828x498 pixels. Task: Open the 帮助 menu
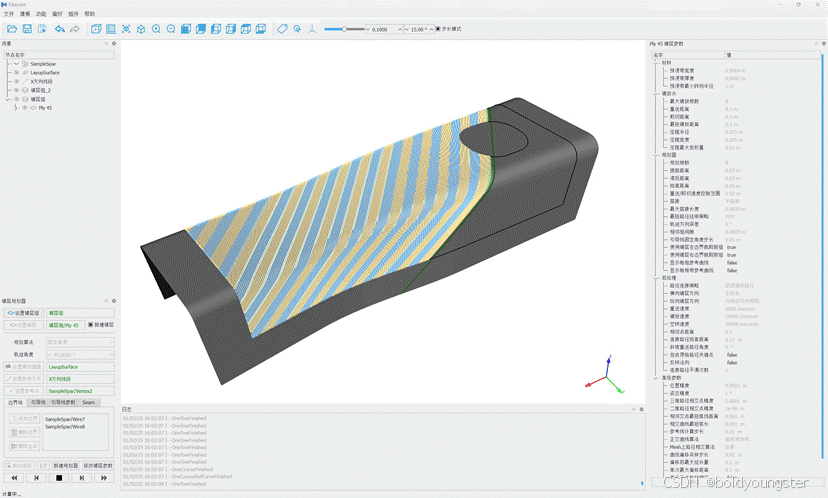tap(90, 14)
